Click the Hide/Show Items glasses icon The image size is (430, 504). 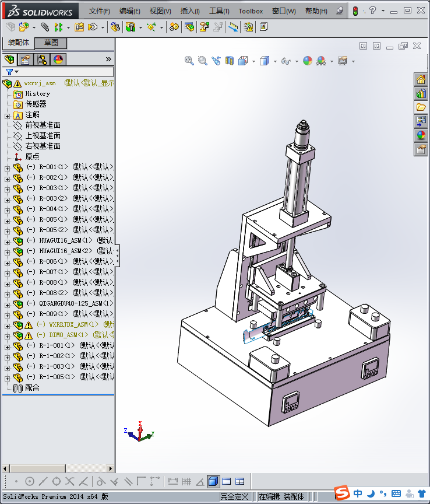286,61
